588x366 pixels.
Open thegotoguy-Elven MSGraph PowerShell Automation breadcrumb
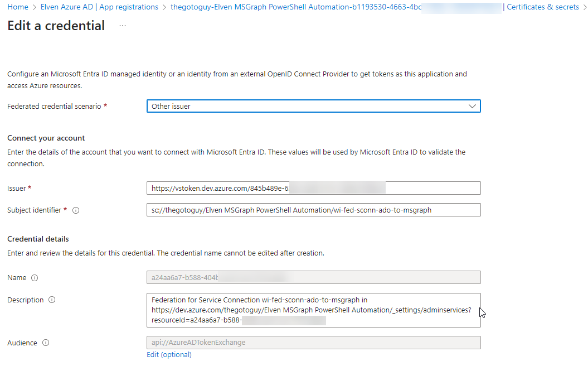(x=297, y=7)
